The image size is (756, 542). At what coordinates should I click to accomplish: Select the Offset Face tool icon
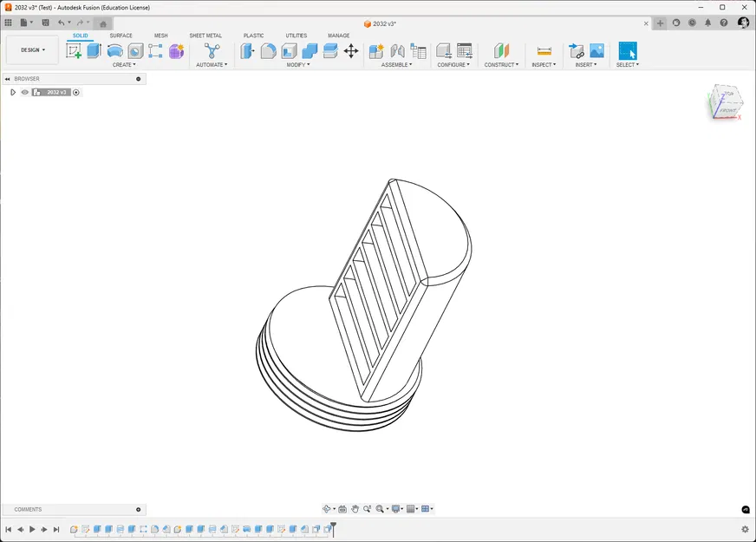[x=330, y=50]
